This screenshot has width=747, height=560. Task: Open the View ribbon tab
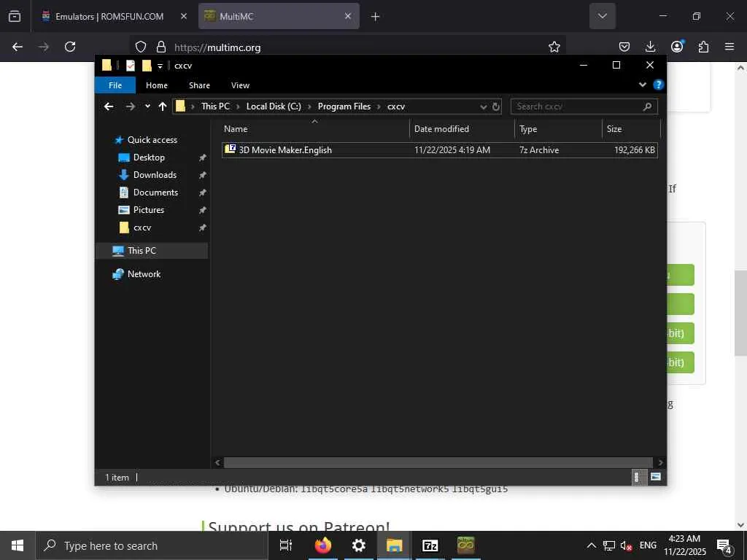pos(240,85)
